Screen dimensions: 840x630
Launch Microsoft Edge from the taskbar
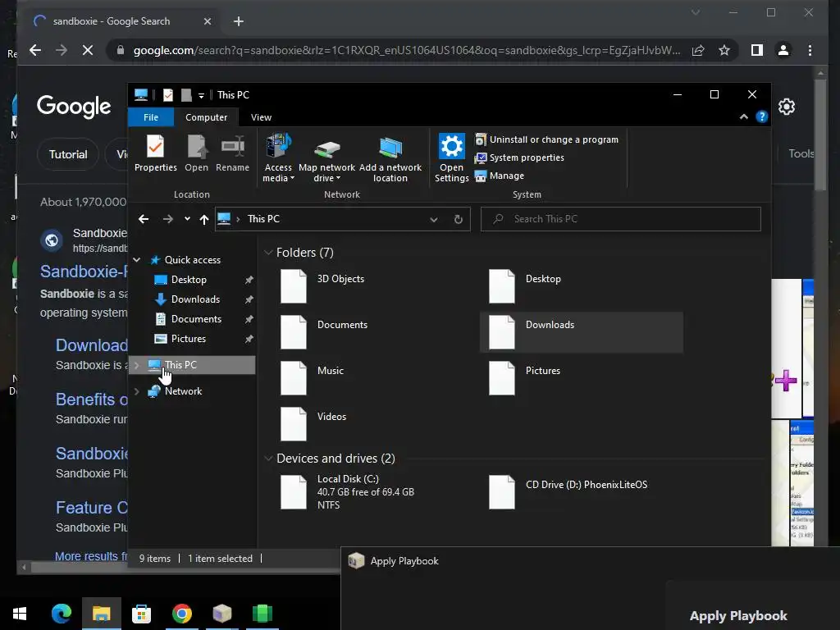pyautogui.click(x=61, y=614)
